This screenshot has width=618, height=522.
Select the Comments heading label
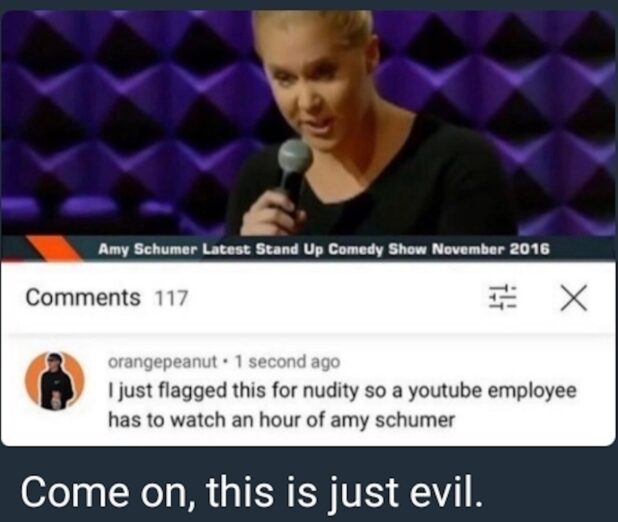point(83,297)
